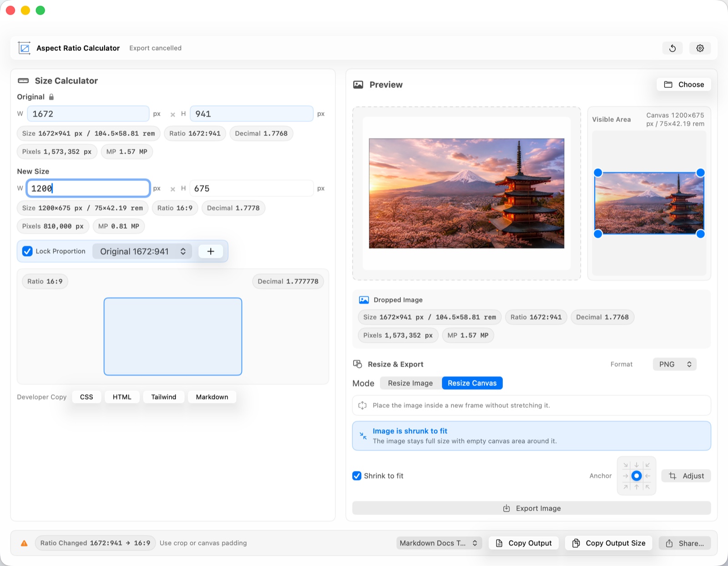Set anchor to top-center down arrow
This screenshot has height=566, width=728.
pyautogui.click(x=637, y=465)
